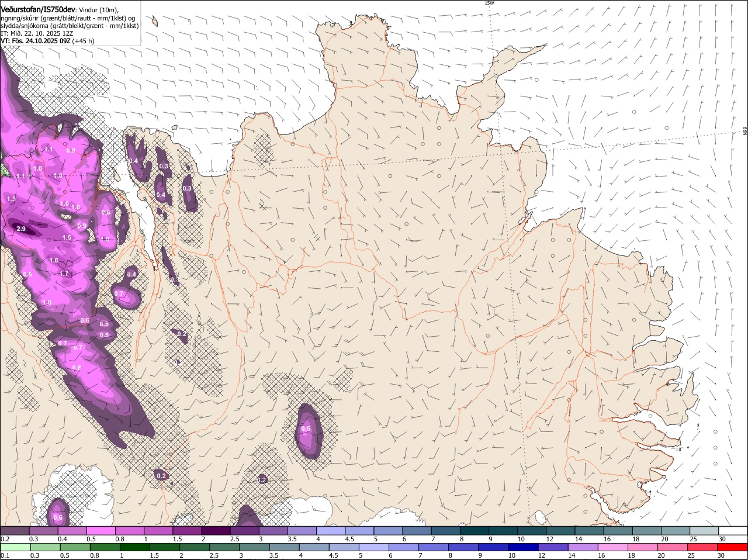Screen dimensions: 748x560
Task: Select the snow legend swatch between 1 and 1.5
Action: click(x=159, y=530)
